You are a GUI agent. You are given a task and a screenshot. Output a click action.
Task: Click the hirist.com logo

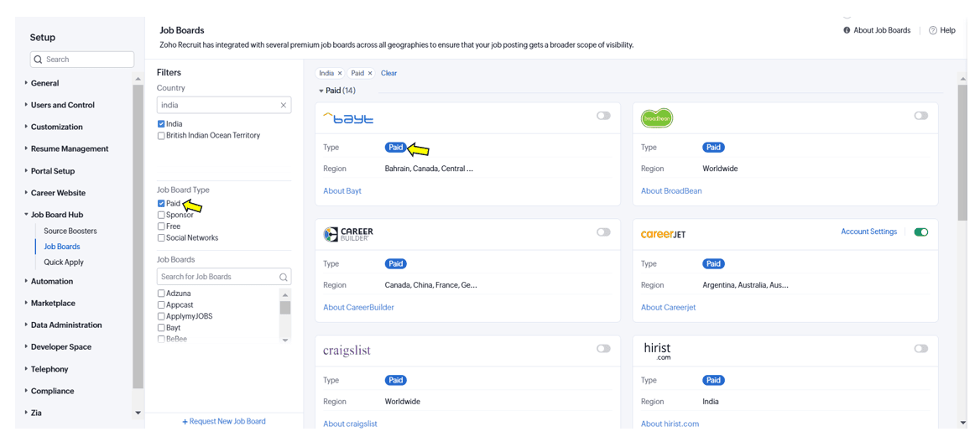[x=657, y=351]
